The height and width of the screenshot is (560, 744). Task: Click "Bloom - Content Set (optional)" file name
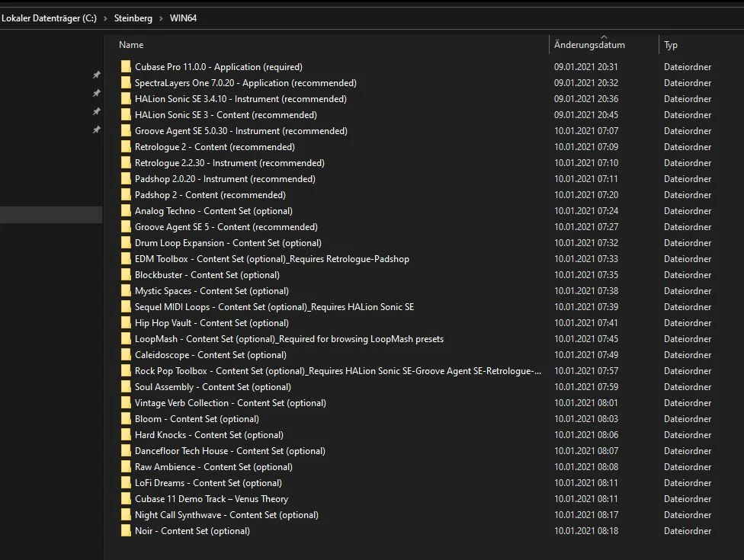click(x=197, y=419)
